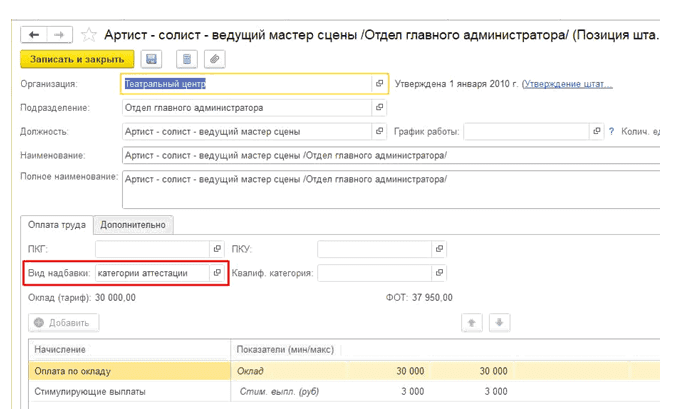Click the Добавить button
The image size is (688, 409).
pos(64,323)
